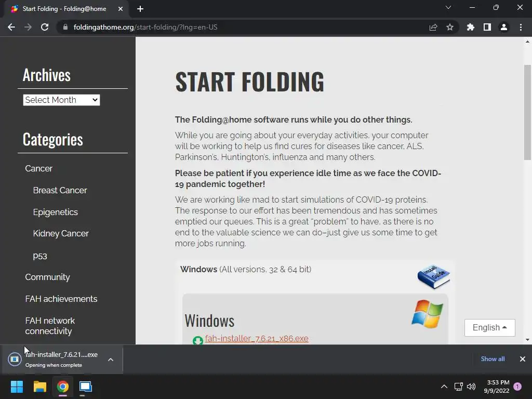Close the Start Folding tab
Image resolution: width=532 pixels, height=399 pixels.
(x=121, y=9)
